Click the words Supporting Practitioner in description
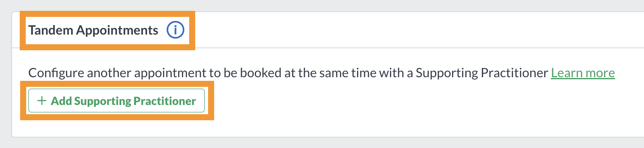The image size is (644, 148). pyautogui.click(x=482, y=73)
